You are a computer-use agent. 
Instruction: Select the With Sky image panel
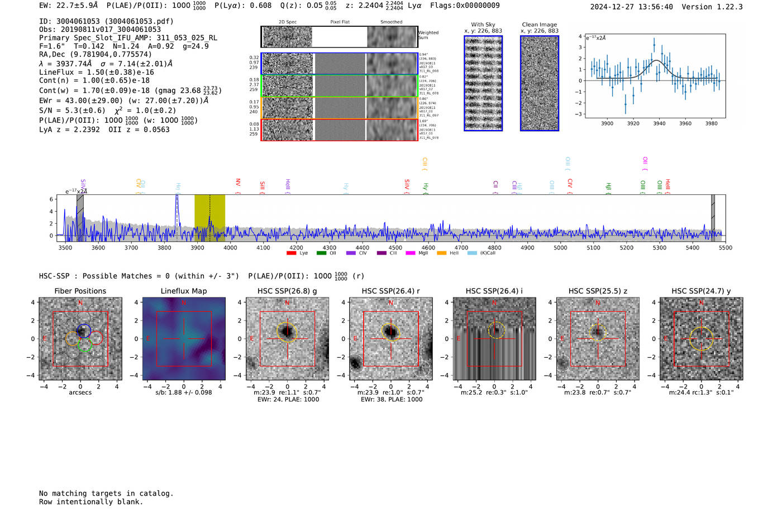[x=483, y=83]
